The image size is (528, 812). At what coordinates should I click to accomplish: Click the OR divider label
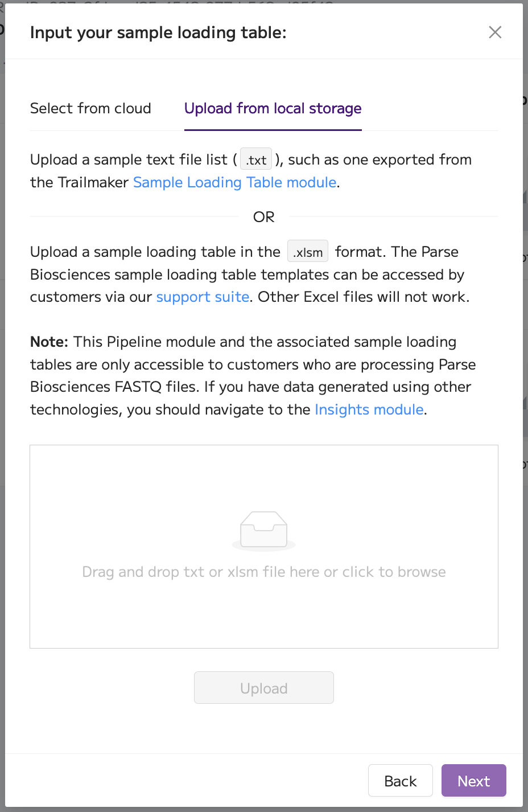264,217
